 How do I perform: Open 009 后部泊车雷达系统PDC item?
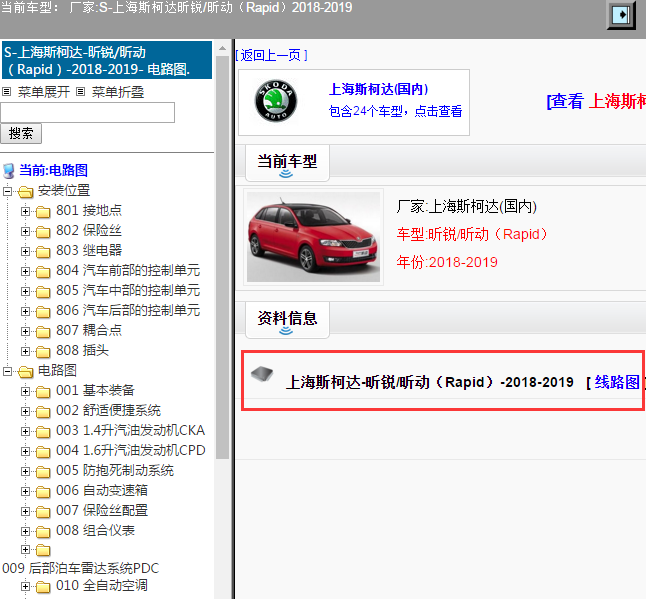81,569
